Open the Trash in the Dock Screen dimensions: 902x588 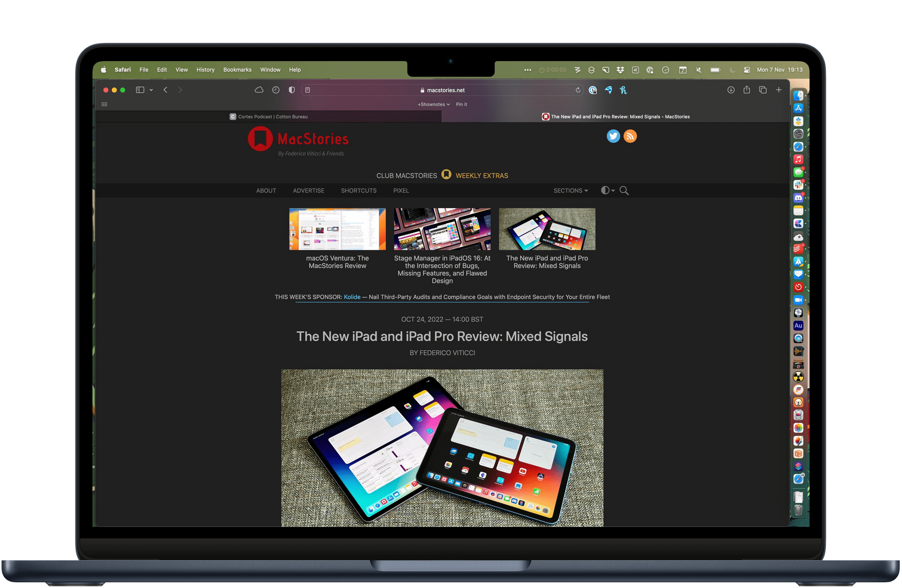(x=798, y=511)
